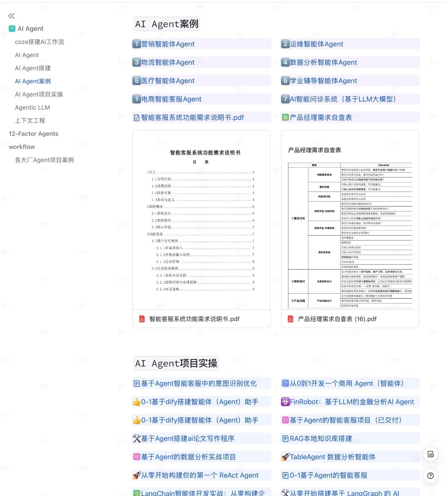Click the purple icon beside FinRobot link
Viewport: 448px width, 496px height.
pos(285,402)
